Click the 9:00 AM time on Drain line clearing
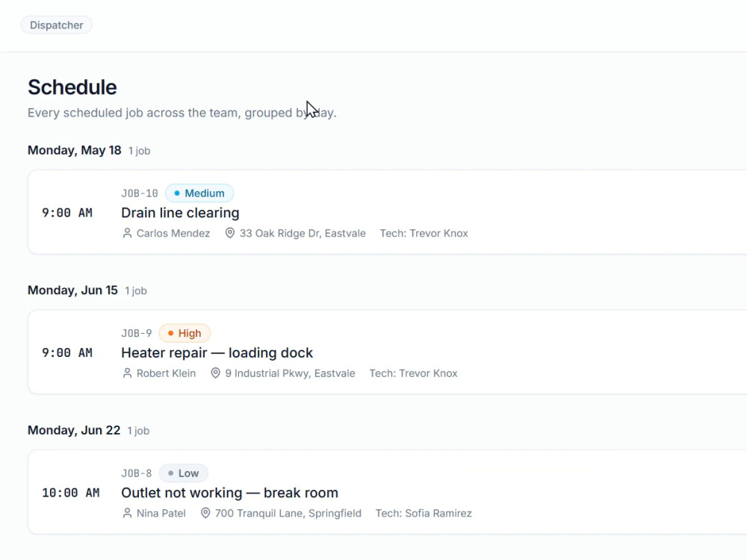The width and height of the screenshot is (747, 560). point(67,213)
